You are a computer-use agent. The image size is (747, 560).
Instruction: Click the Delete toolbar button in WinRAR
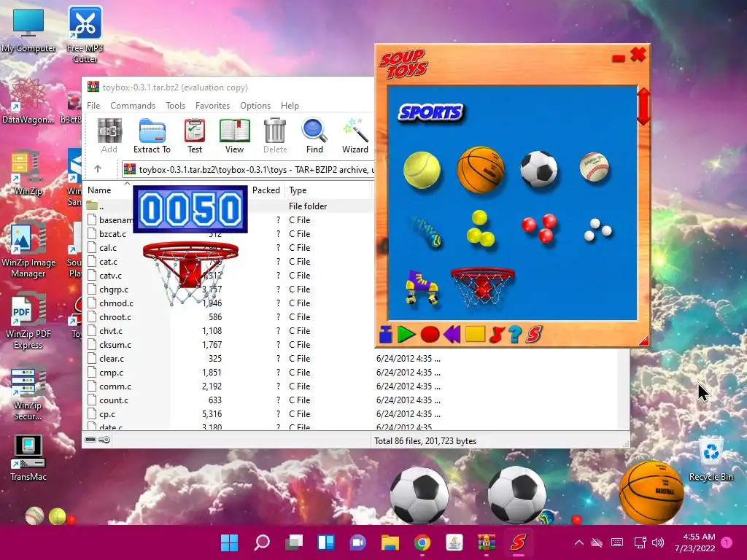click(x=275, y=136)
